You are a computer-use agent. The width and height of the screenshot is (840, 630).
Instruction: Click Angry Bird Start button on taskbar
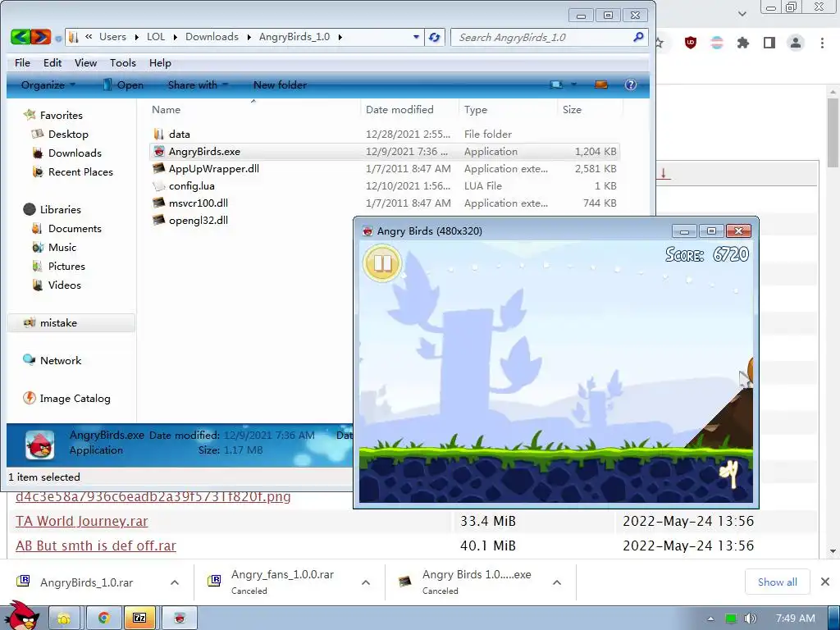click(x=21, y=615)
